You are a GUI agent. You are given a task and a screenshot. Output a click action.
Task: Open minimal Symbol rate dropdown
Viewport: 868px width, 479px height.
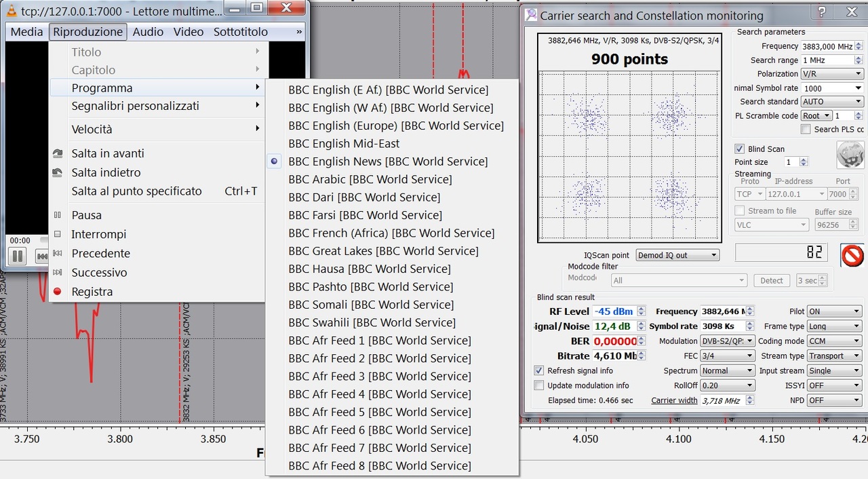[x=832, y=88]
